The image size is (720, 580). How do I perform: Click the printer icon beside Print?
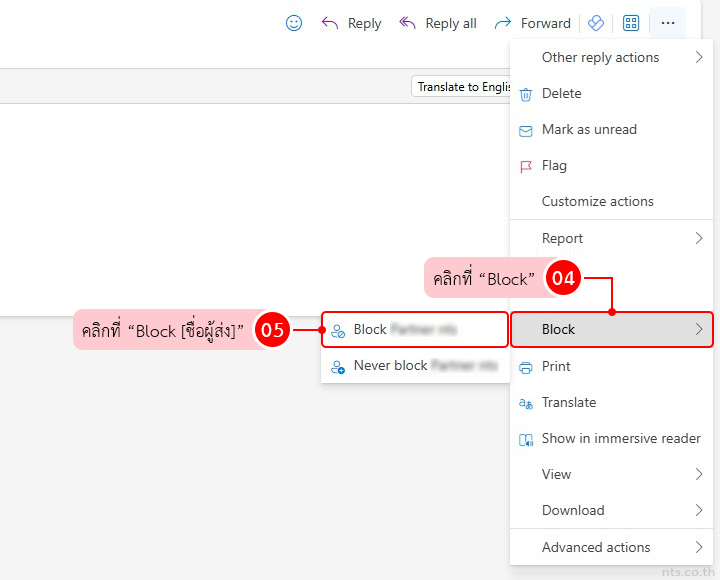click(x=526, y=367)
